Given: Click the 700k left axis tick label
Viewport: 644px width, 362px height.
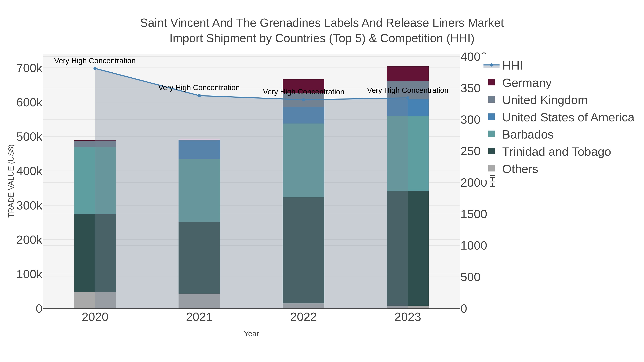Looking at the screenshot, I should click(30, 68).
